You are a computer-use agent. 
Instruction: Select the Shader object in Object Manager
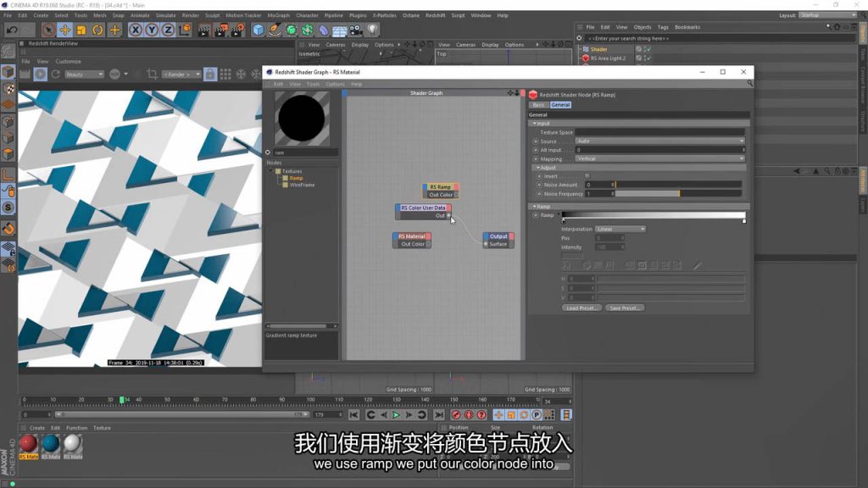pyautogui.click(x=599, y=49)
